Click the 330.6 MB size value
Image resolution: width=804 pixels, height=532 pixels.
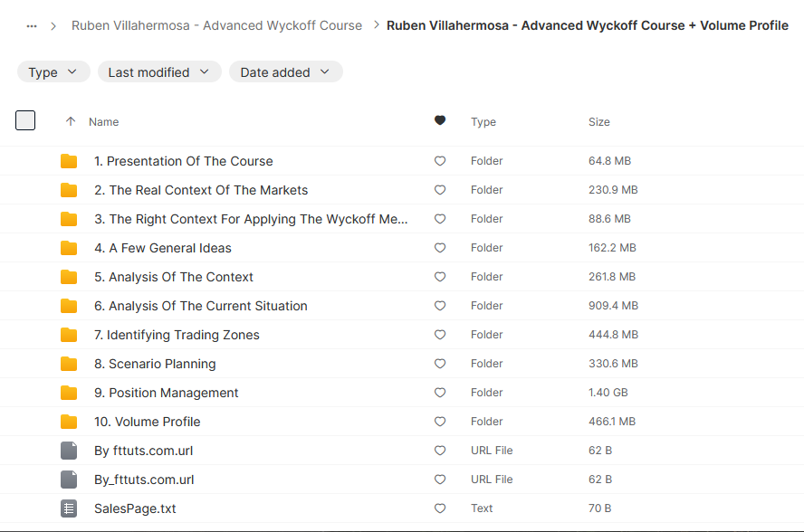click(x=613, y=364)
